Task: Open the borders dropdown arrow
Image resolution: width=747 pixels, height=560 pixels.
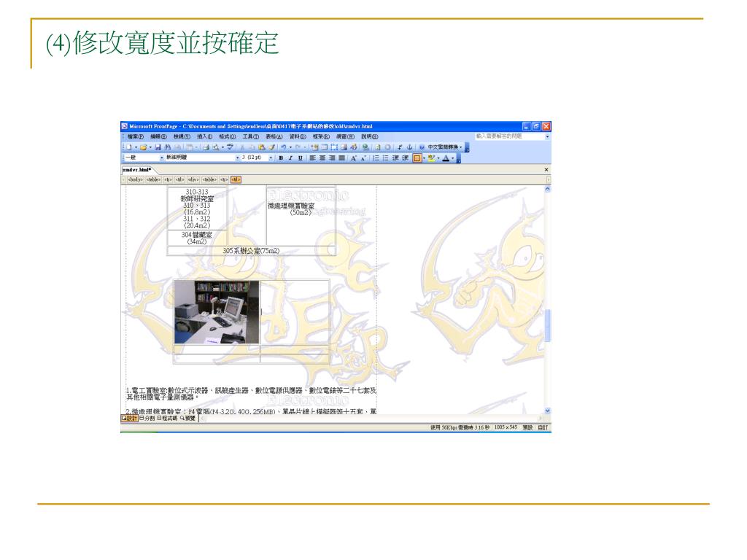Action: [424, 157]
